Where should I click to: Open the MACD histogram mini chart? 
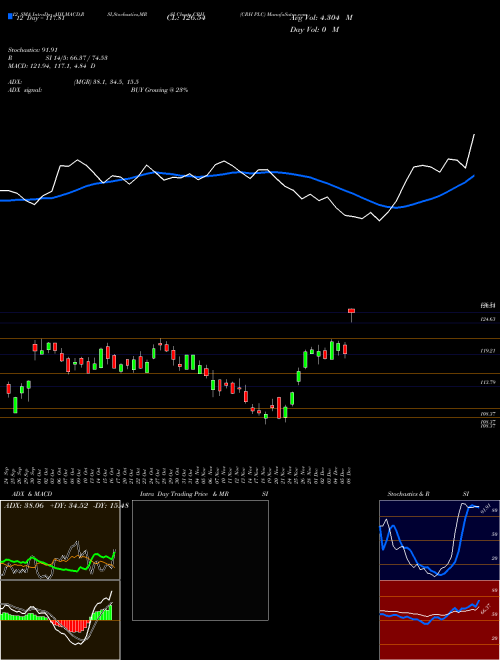click(60, 620)
